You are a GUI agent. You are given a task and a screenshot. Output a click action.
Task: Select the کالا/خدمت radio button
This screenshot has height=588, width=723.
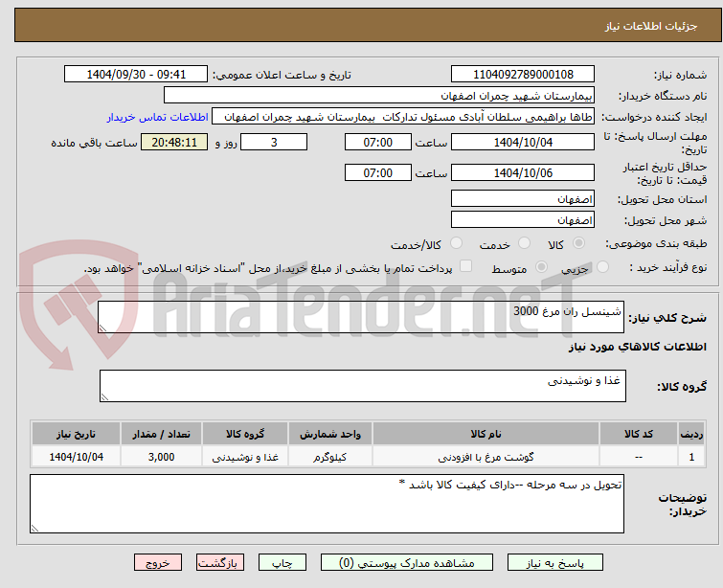pos(456,243)
